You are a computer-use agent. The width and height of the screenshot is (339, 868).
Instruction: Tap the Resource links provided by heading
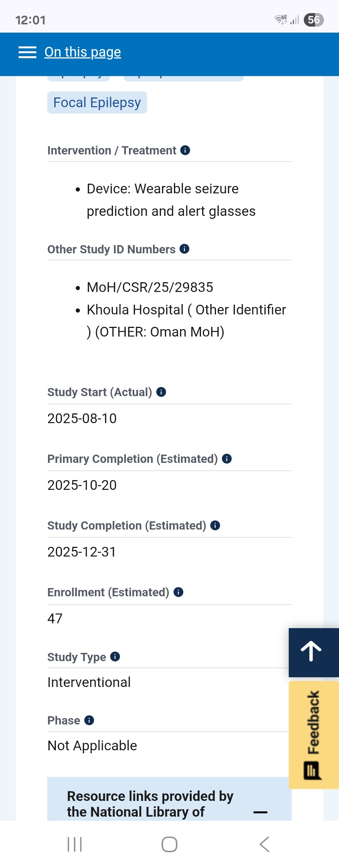click(x=150, y=804)
